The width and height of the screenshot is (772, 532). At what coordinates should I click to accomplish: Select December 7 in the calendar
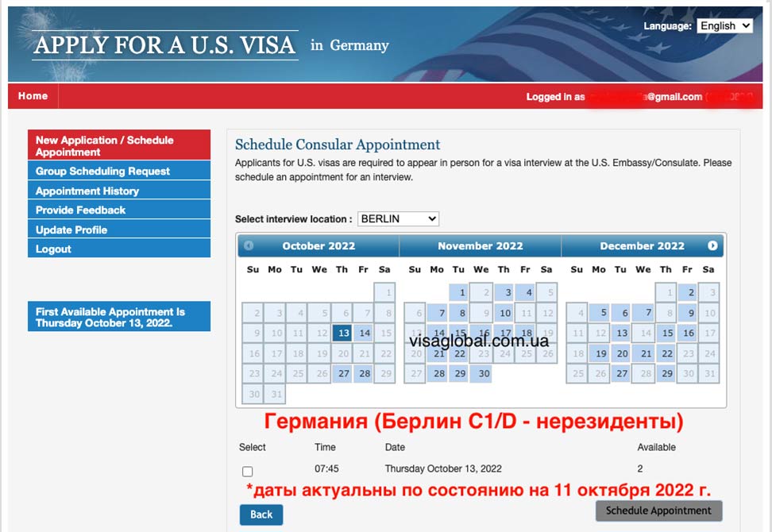tap(643, 313)
